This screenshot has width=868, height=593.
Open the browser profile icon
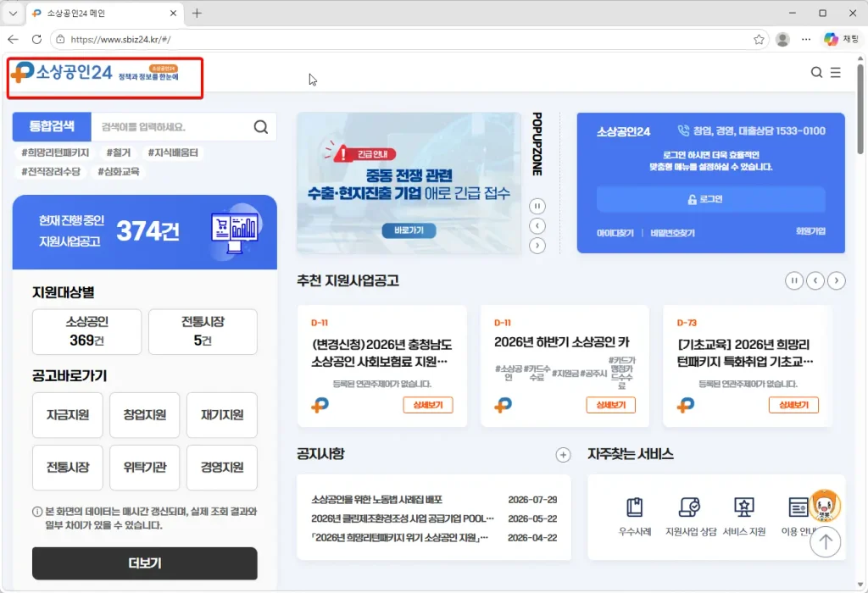pos(782,39)
